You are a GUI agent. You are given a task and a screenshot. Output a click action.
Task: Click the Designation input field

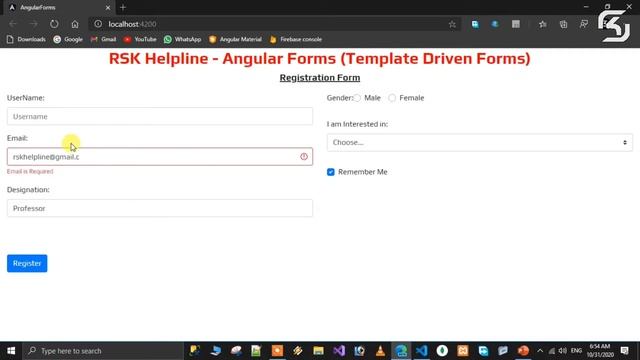pyautogui.click(x=160, y=208)
